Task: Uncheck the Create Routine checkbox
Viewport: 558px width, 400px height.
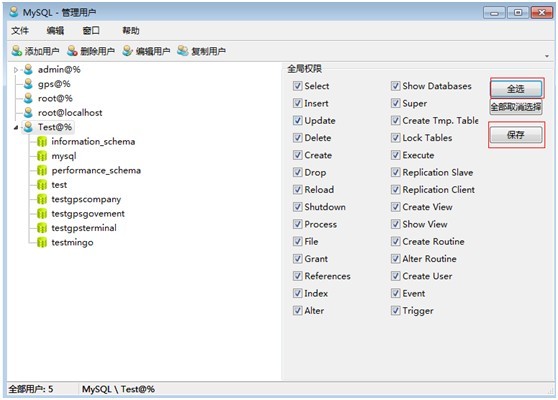Action: coord(395,241)
